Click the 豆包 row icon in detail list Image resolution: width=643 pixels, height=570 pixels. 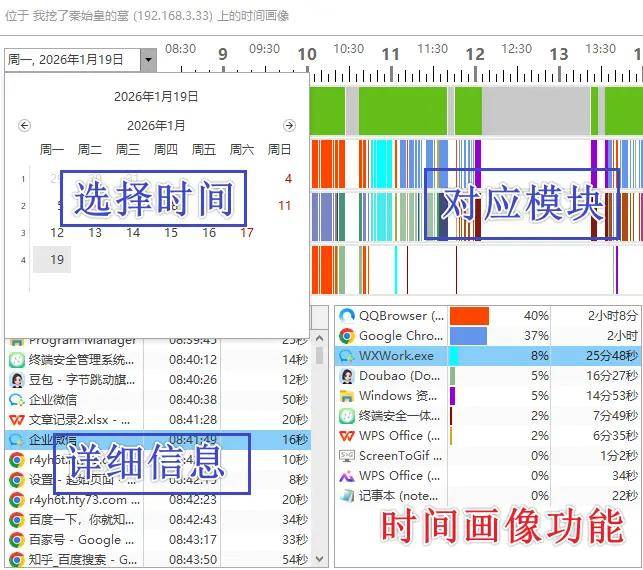16,380
